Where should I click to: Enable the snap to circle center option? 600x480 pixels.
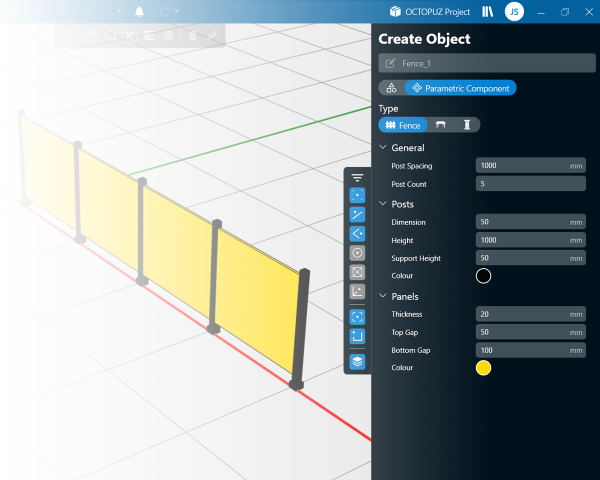coord(357,253)
